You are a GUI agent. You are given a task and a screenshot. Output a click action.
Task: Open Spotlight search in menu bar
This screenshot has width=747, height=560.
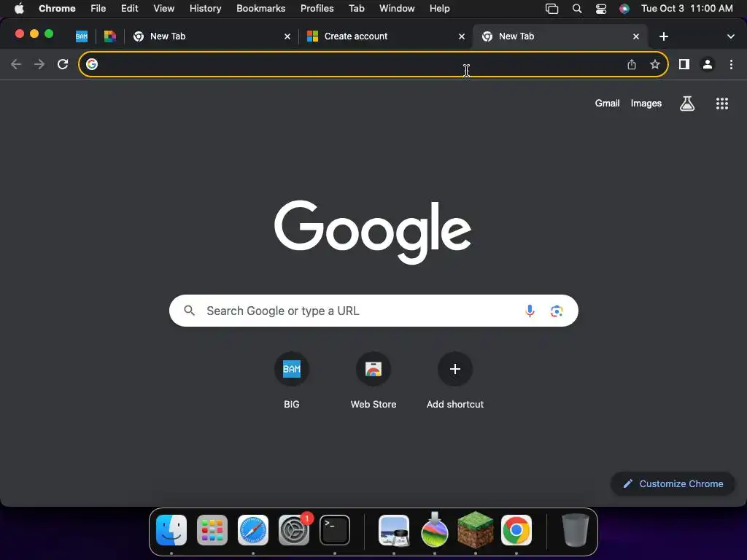(577, 9)
